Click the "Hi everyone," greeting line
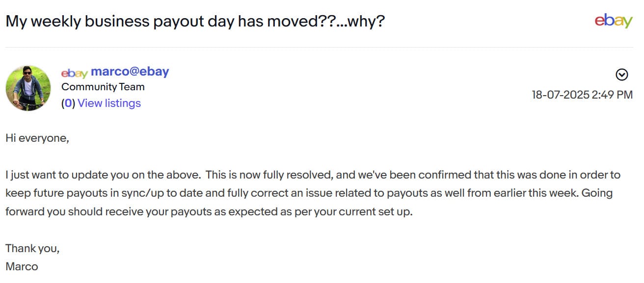Viewport: 644px width, 283px height. coord(37,138)
